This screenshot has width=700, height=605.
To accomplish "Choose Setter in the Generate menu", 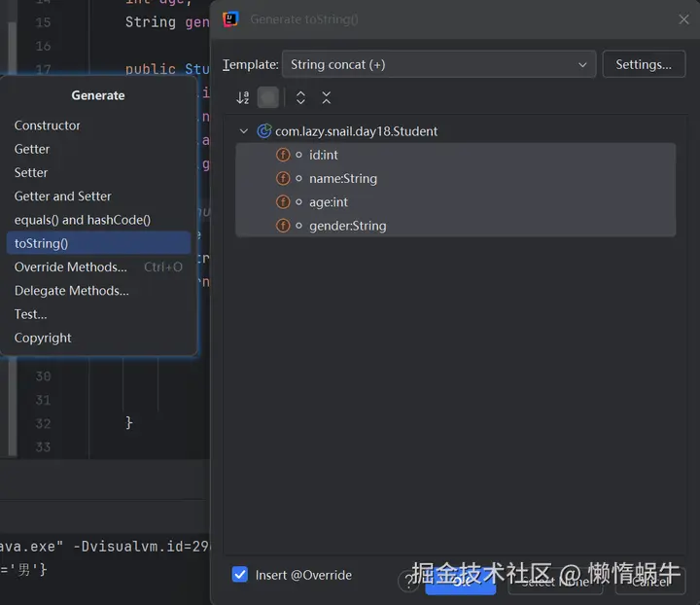I will [98, 173].
